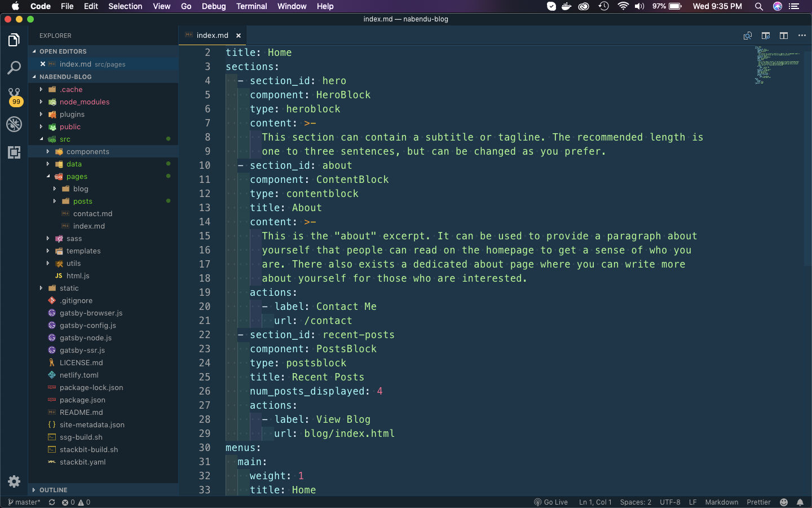Image resolution: width=812 pixels, height=508 pixels.
Task: Open the Debug view in activity bar
Action: [x=14, y=124]
